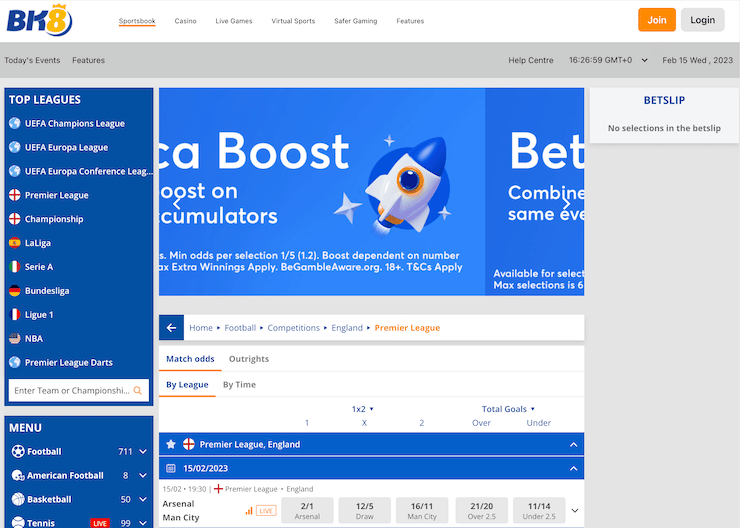740x528 pixels.
Task: Click the orange Join button
Action: tap(657, 20)
